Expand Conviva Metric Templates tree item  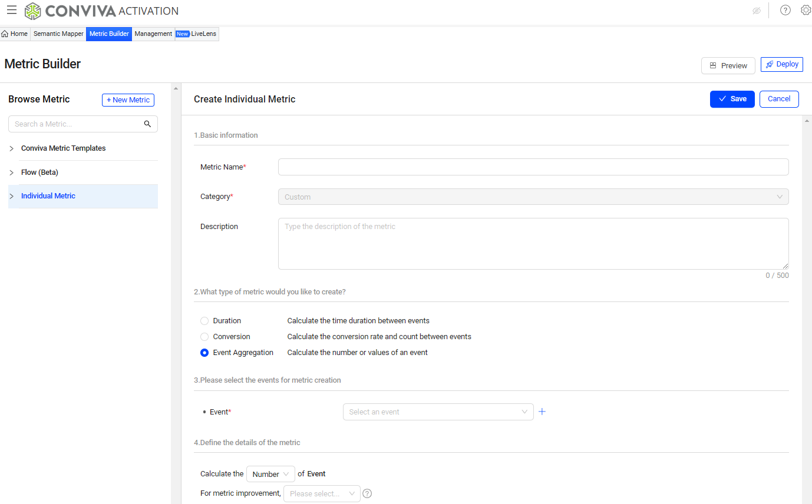pos(12,148)
